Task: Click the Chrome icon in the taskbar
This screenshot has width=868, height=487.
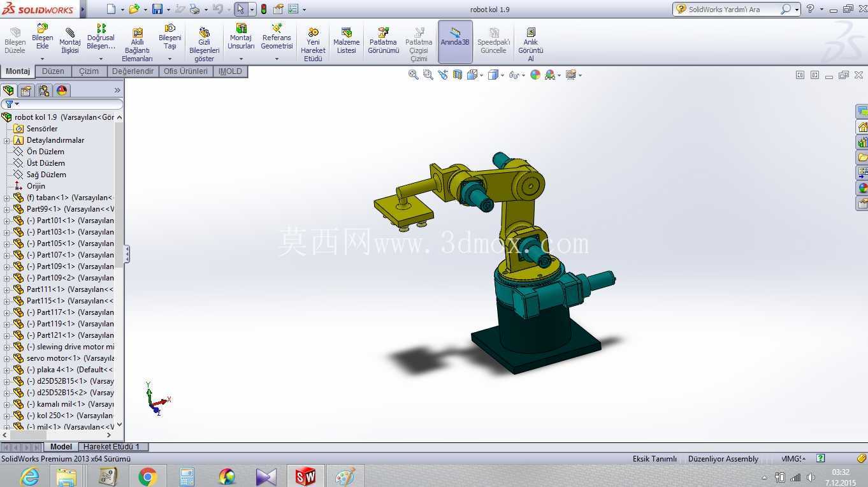Action: (148, 476)
